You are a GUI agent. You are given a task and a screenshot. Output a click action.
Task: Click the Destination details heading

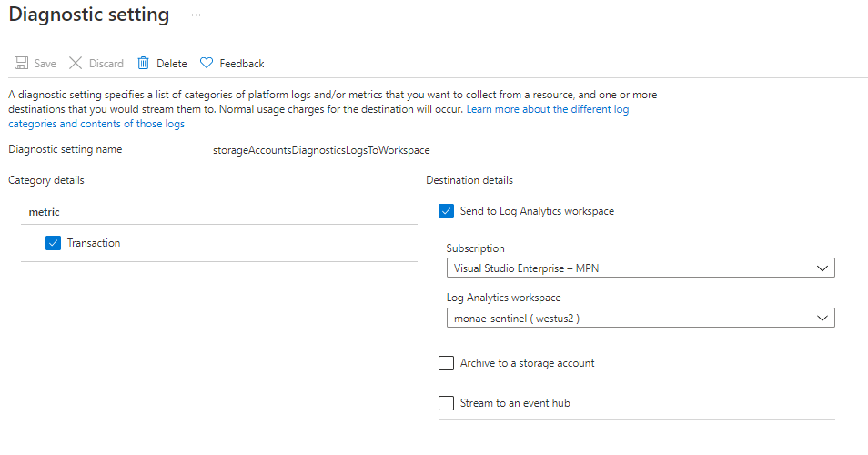pos(469,180)
